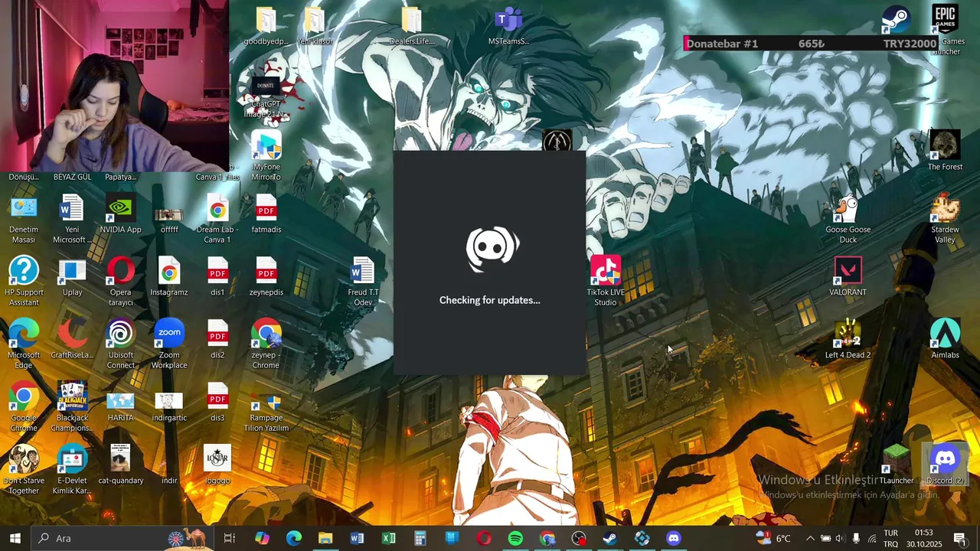Open the CraftRiseLa... launcher icon

coord(72,339)
